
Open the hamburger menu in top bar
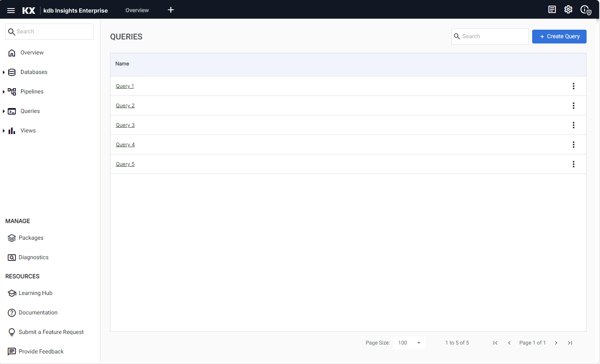pyautogui.click(x=11, y=10)
